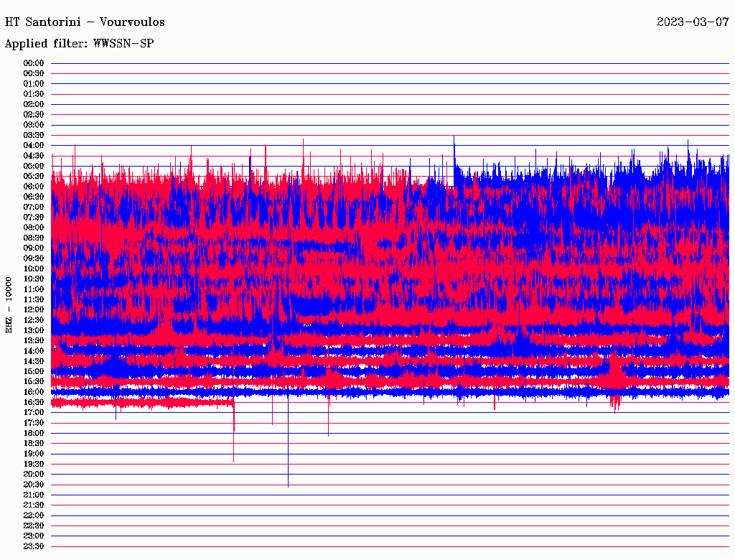The width and height of the screenshot is (735, 560).
Task: Select the 'Applied filter: WWSSN-SP' text
Action: click(x=79, y=43)
